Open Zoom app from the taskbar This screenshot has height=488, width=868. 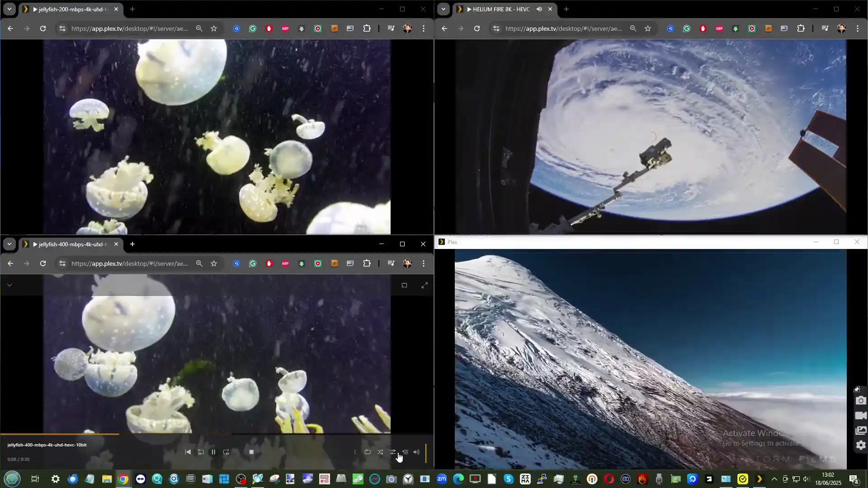click(x=442, y=479)
